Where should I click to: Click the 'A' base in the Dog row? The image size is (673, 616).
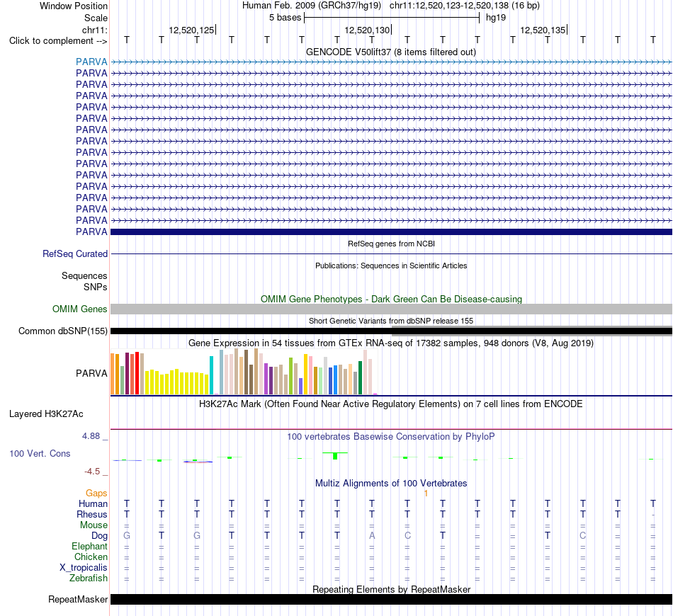point(372,535)
